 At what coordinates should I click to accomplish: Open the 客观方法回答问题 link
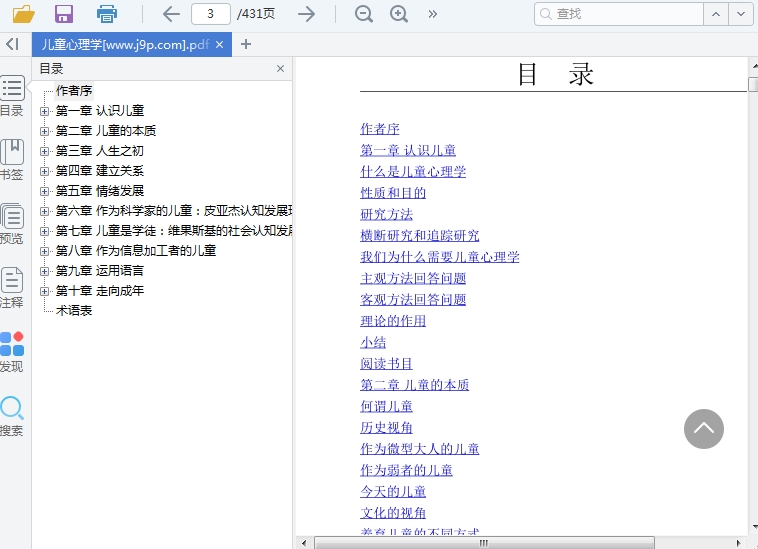413,300
